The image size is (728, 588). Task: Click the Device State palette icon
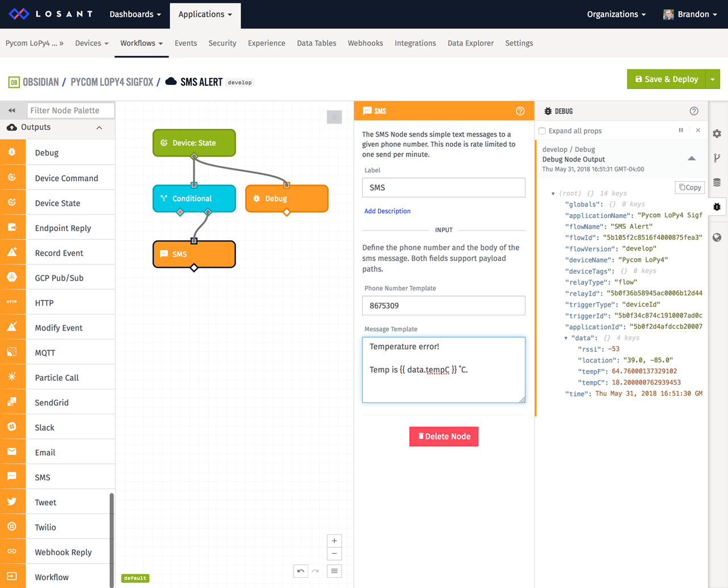click(x=13, y=203)
